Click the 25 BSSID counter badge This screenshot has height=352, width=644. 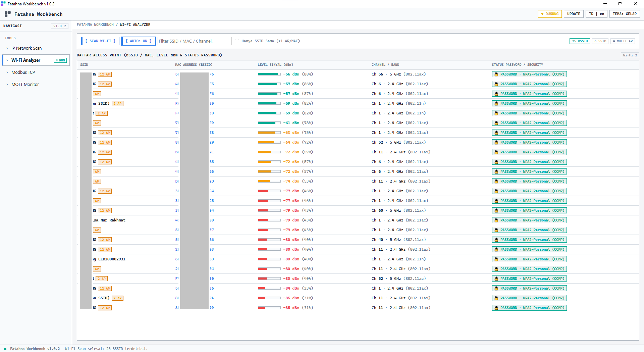(580, 41)
